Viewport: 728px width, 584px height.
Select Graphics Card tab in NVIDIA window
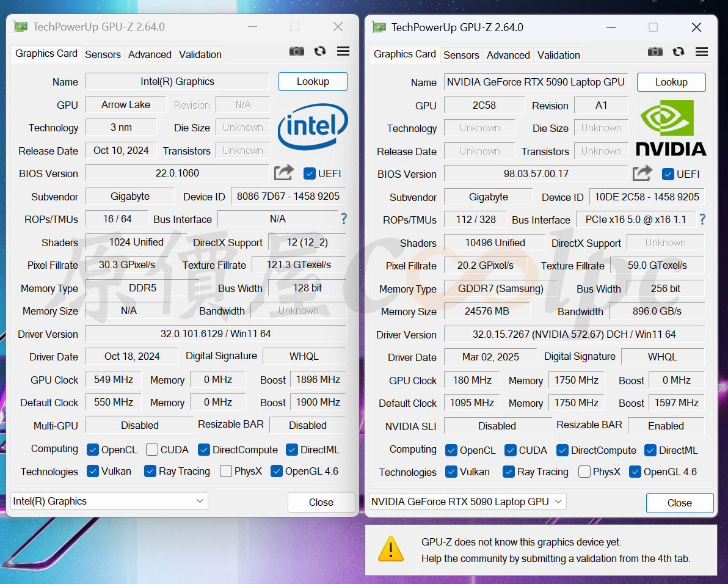click(x=404, y=54)
